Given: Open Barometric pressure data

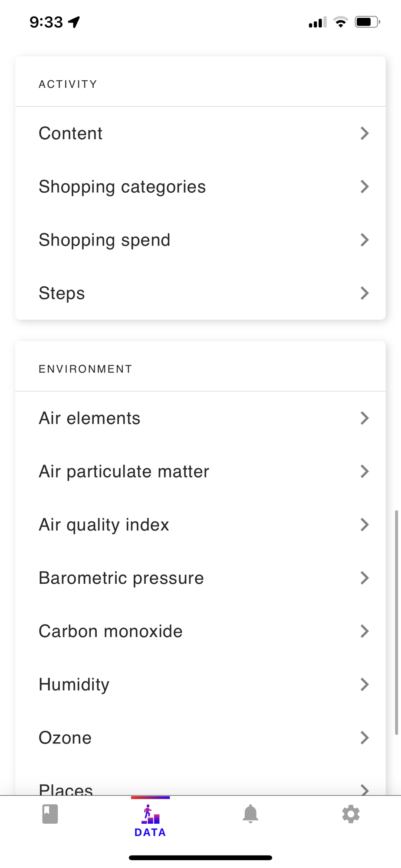Looking at the screenshot, I should point(122,578).
